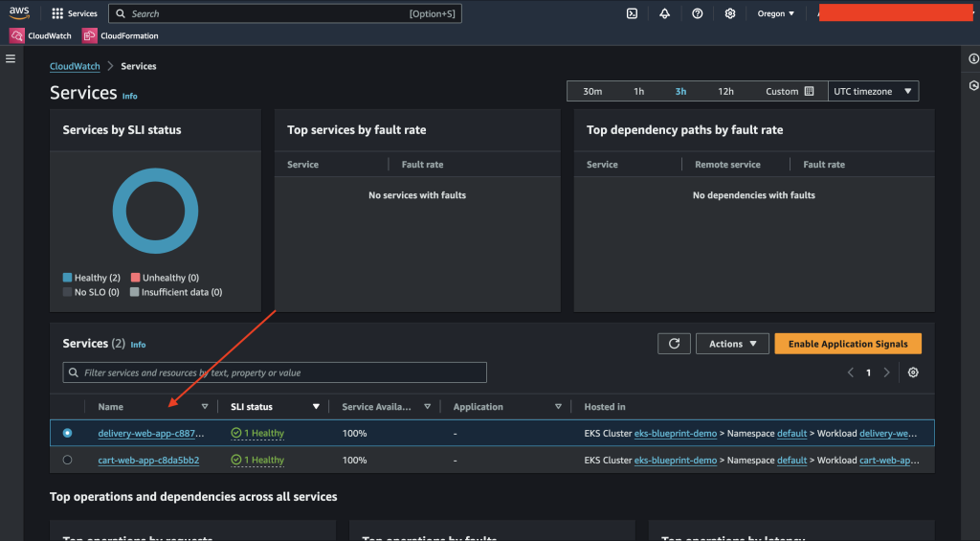Open default namespace link in cart row
This screenshot has width=980, height=541.
(x=791, y=460)
